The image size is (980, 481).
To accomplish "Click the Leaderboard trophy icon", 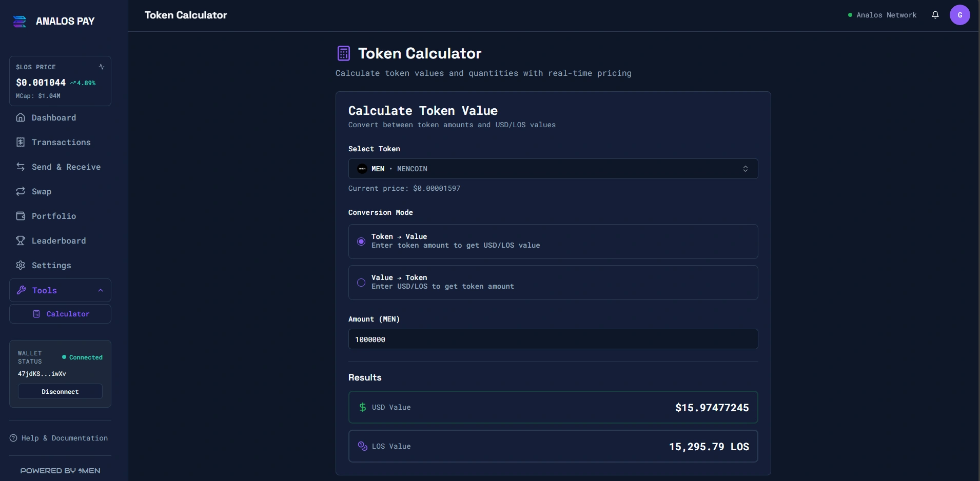I will coord(21,240).
